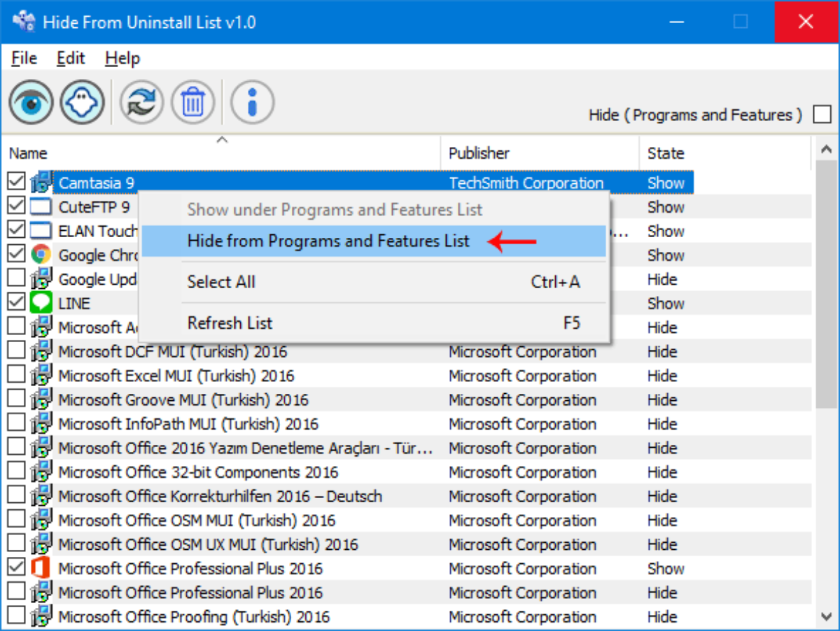This screenshot has height=631, width=840.
Task: Click the Google Chrome icon in list
Action: (41, 255)
